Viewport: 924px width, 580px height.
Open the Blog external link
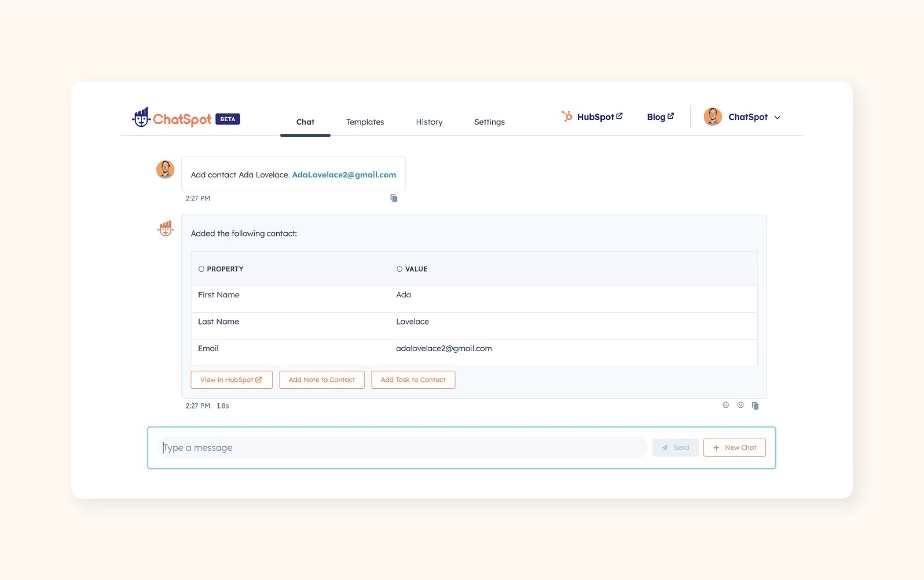click(x=660, y=116)
